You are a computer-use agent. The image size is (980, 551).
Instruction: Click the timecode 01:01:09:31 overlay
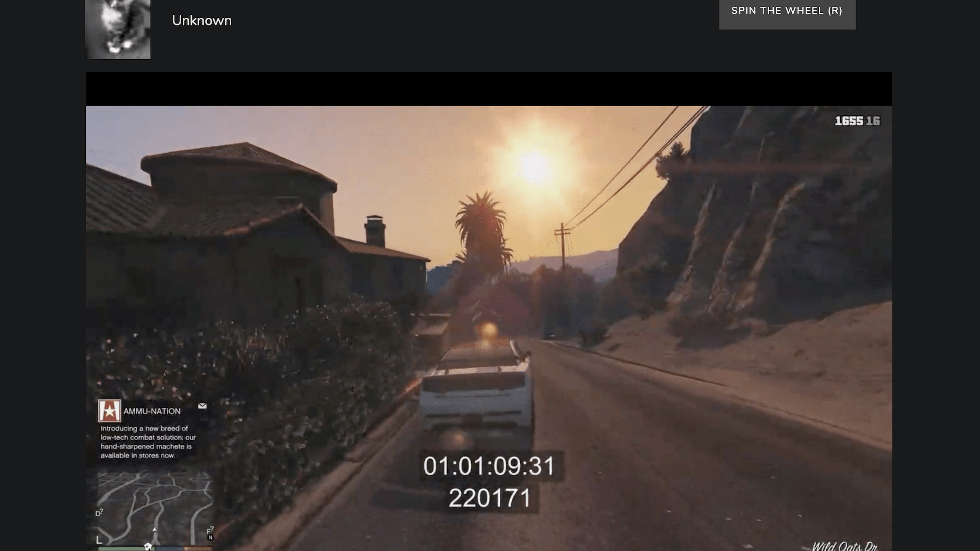489,466
